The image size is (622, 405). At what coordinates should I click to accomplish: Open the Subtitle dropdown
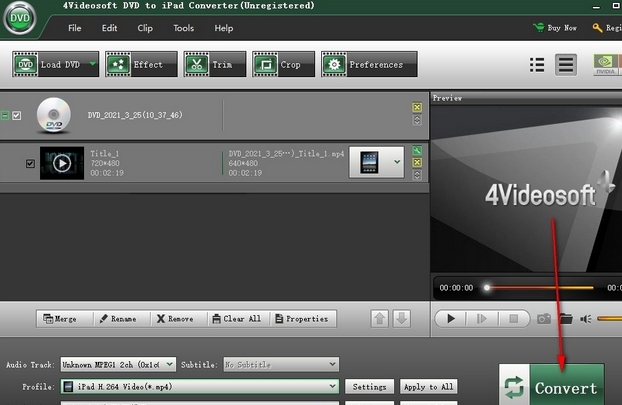click(x=281, y=364)
